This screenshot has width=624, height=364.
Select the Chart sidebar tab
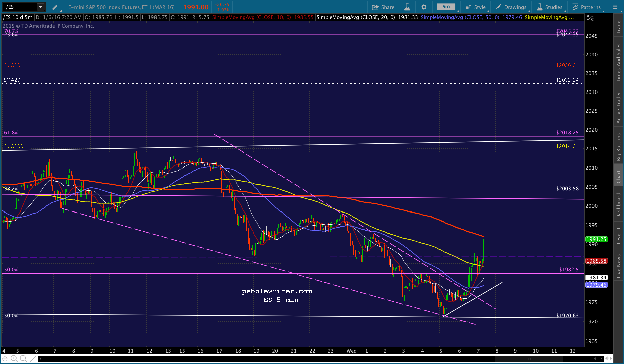point(619,177)
